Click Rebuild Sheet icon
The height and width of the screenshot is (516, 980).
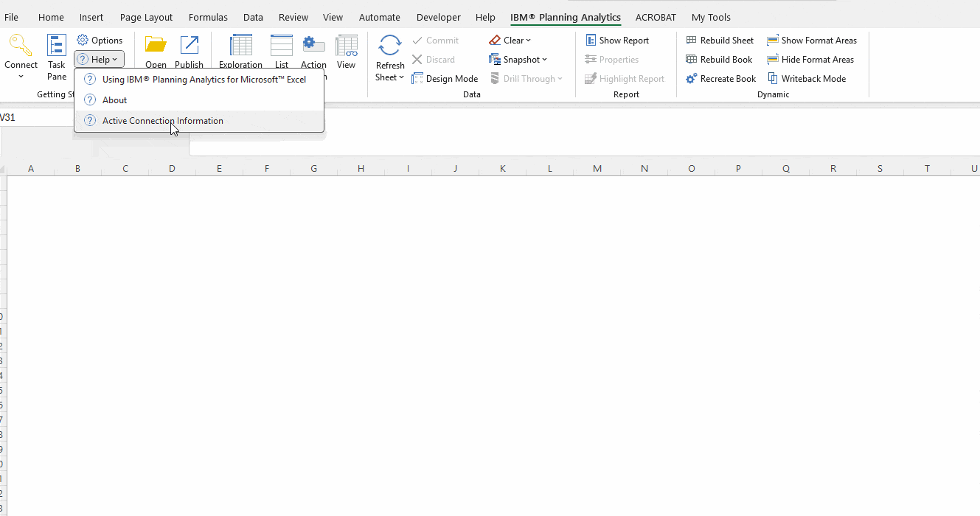point(691,41)
